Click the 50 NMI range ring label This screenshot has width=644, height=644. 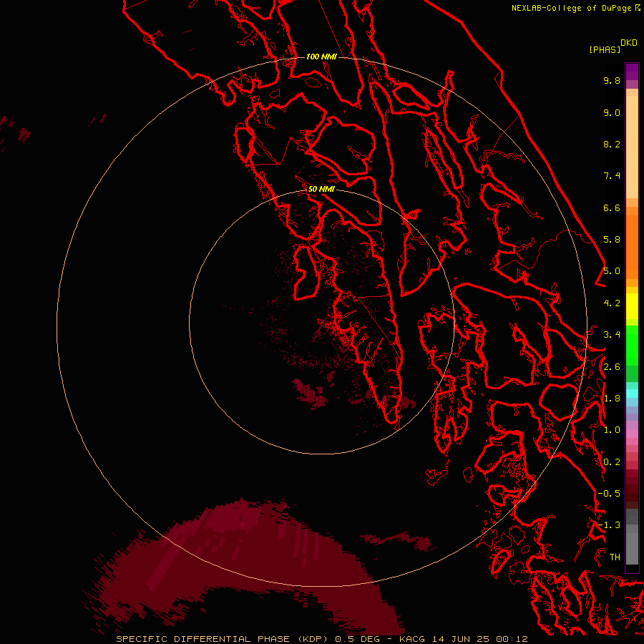(x=321, y=189)
